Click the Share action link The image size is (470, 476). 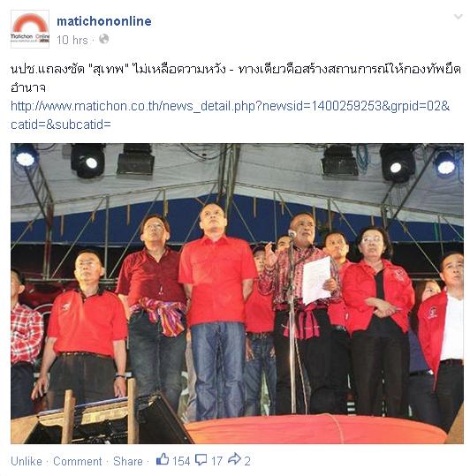click(128, 461)
